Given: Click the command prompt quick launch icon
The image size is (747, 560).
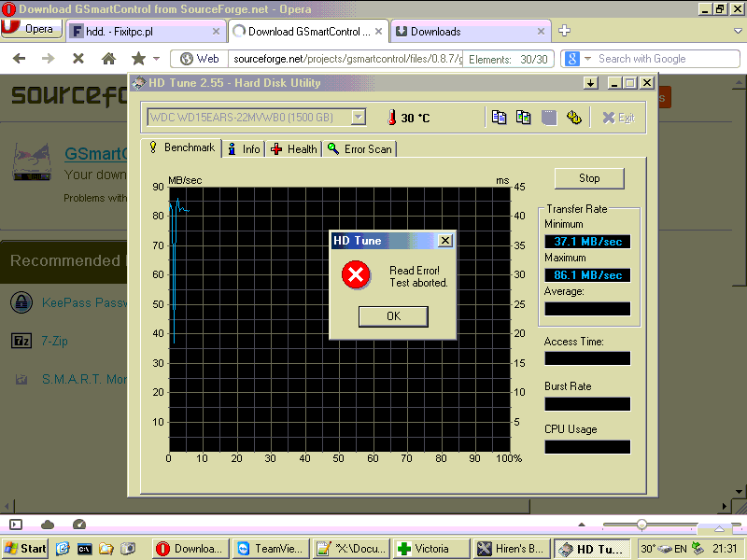Looking at the screenshot, I should coord(84,549).
